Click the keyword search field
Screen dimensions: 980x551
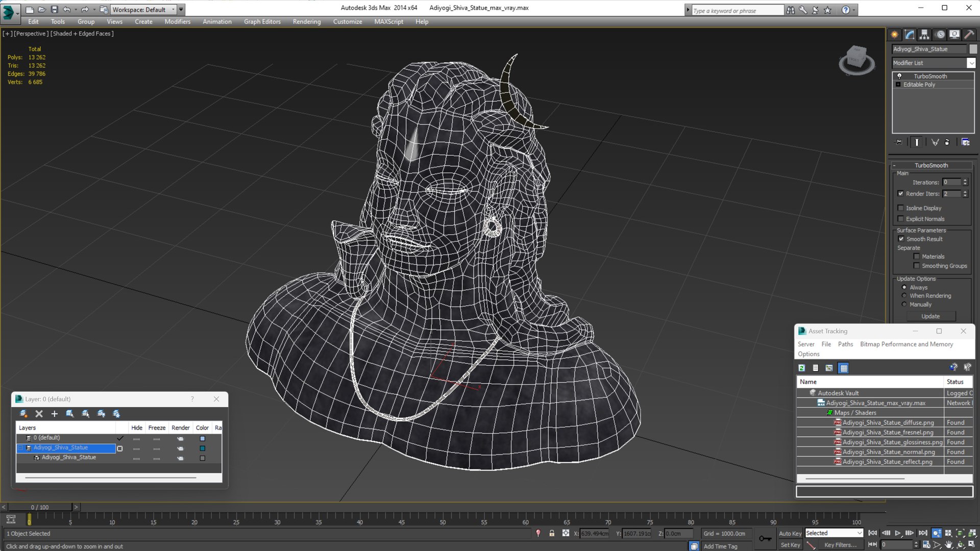coord(737,10)
